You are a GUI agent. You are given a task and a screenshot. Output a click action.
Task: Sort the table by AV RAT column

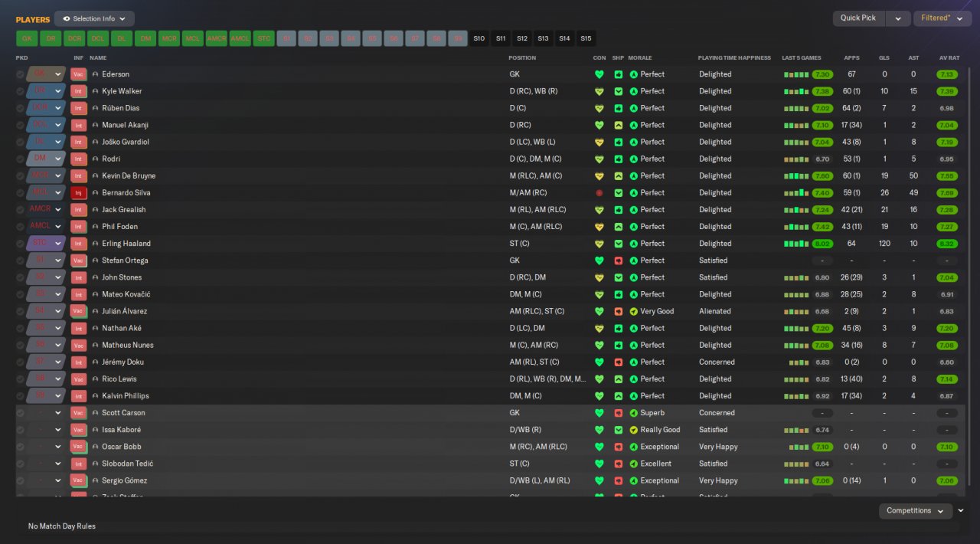(x=949, y=58)
